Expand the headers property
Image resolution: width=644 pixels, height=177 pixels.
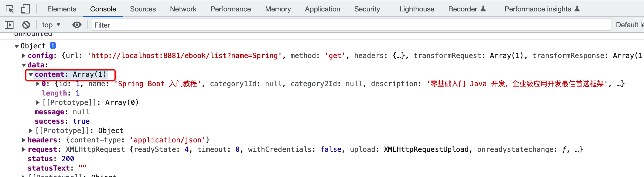pos(24,140)
